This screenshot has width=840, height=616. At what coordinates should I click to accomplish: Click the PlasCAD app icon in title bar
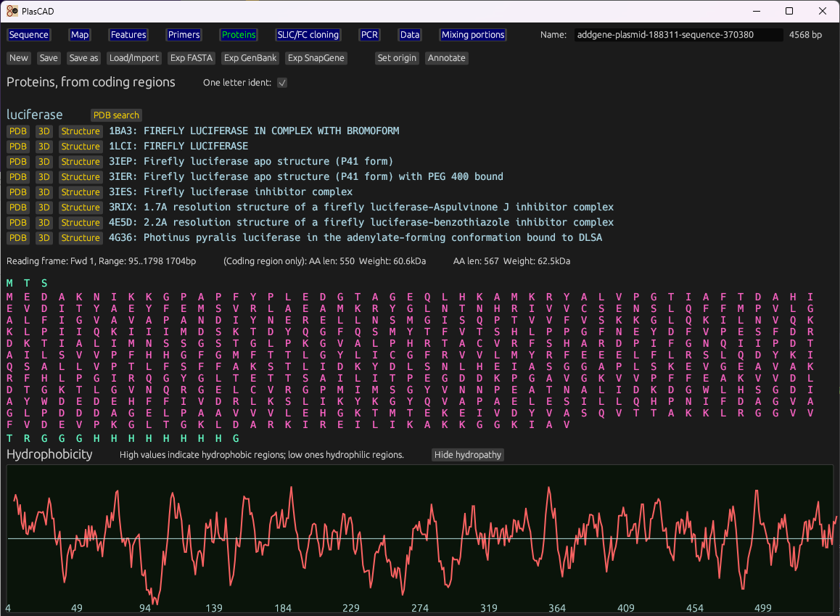(x=12, y=12)
